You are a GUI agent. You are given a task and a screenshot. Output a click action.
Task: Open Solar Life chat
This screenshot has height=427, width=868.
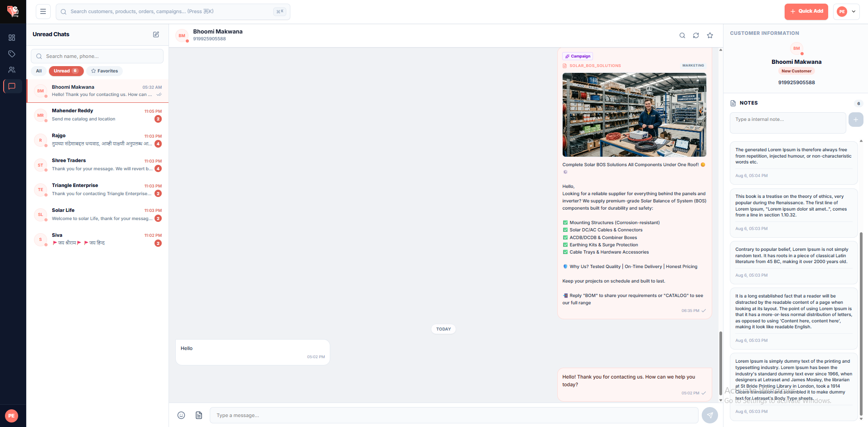click(x=97, y=215)
